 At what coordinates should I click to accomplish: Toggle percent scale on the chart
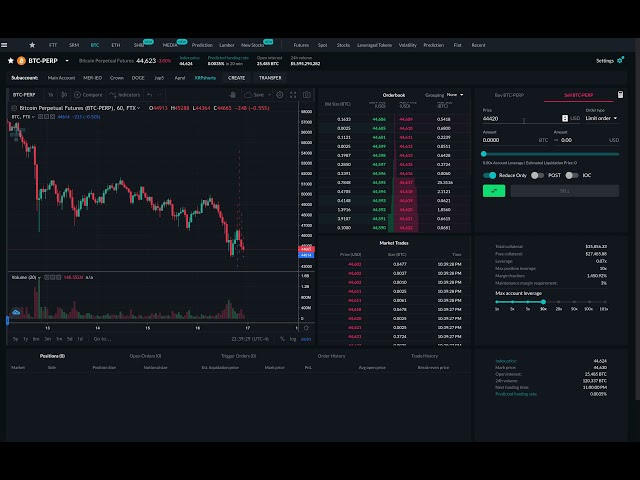click(x=282, y=339)
